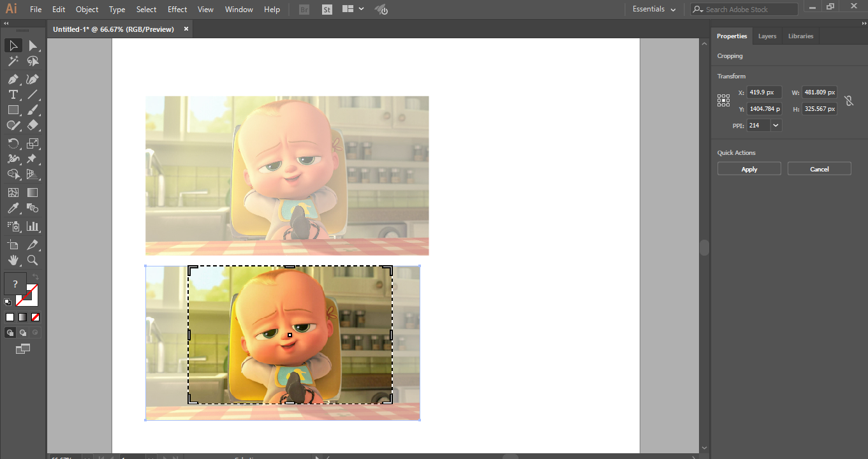Click the W width input field
The width and height of the screenshot is (868, 459).
(x=819, y=92)
